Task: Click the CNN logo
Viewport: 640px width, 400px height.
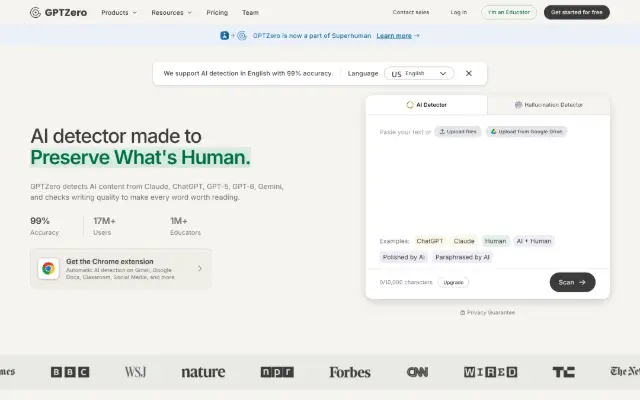Action: point(417,372)
